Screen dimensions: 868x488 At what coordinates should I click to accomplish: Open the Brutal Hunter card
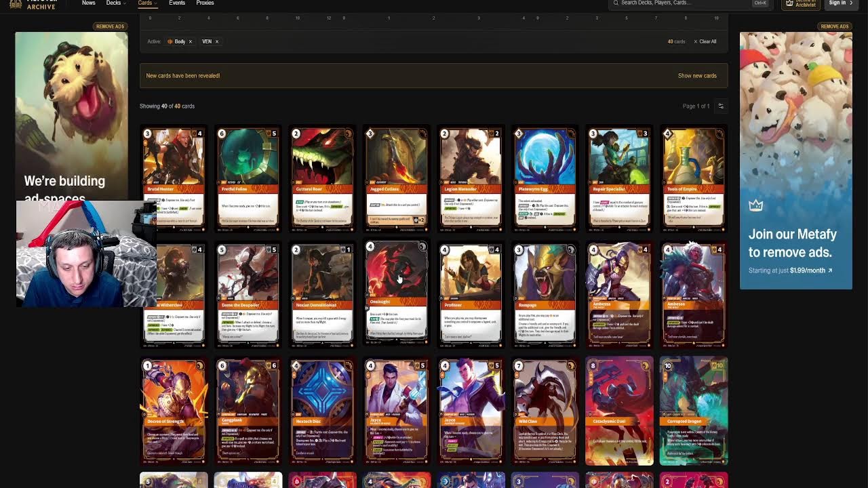[174, 180]
